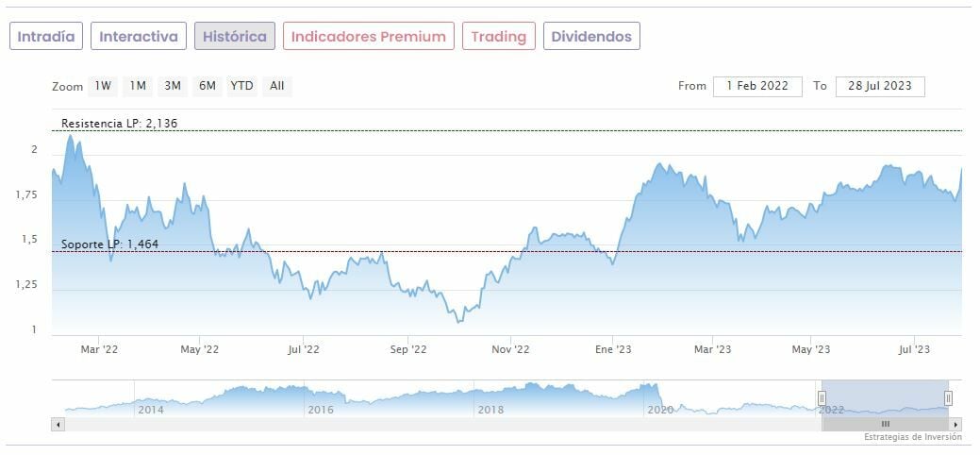Set zoom range to 1M

[x=138, y=86]
